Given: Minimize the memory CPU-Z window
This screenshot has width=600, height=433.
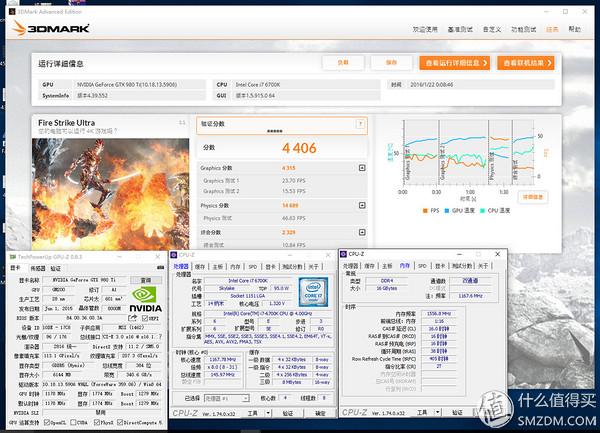Looking at the screenshot, I should (460, 254).
